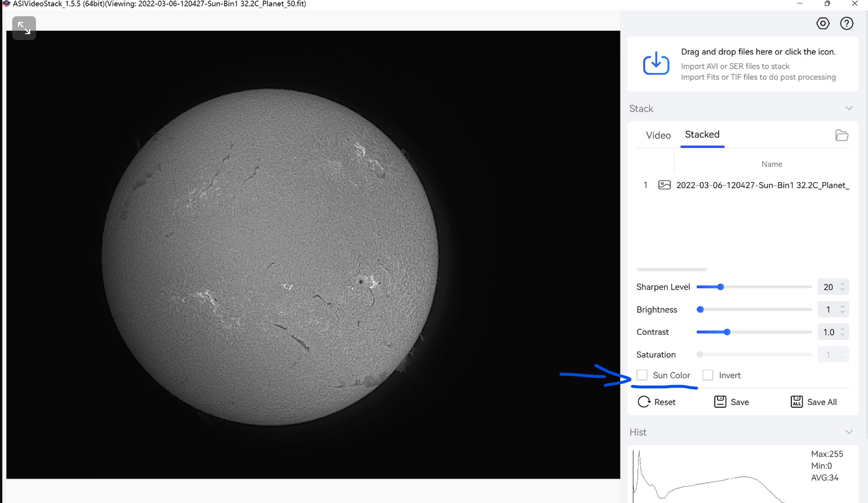Screen dimensions: 868x503
Task: Open the settings target icon
Action: pos(823,23)
